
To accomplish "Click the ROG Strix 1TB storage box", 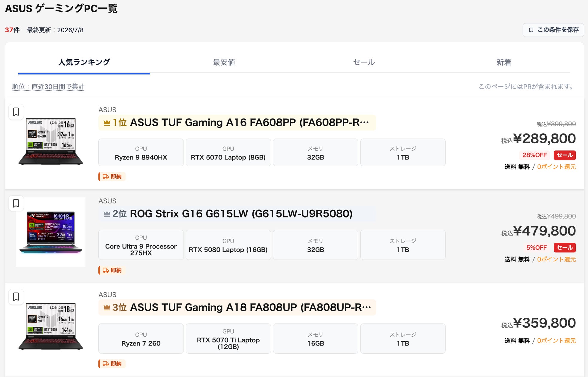I will 403,245.
